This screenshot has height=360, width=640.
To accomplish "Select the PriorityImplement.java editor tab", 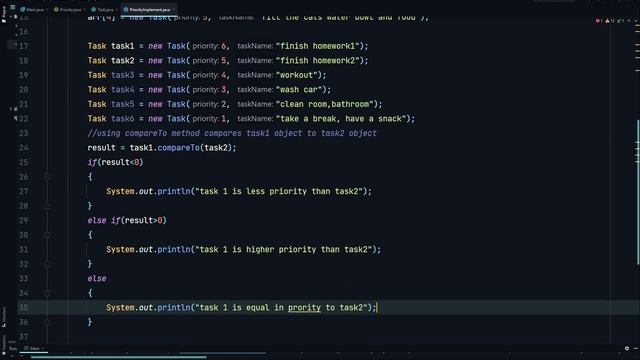I will 148,9.
